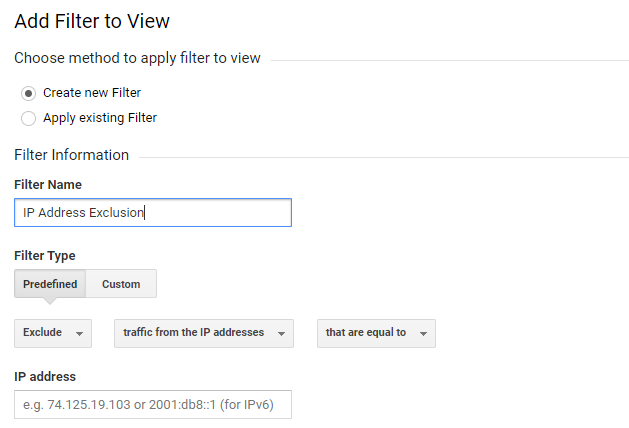Open the traffic from the IP addresses dropdown
This screenshot has width=629, height=428.
point(203,333)
